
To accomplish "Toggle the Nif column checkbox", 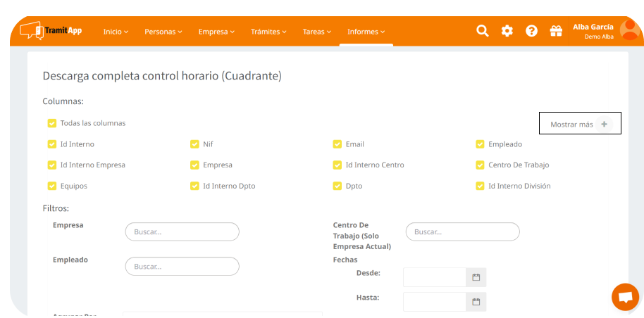I will pos(194,144).
